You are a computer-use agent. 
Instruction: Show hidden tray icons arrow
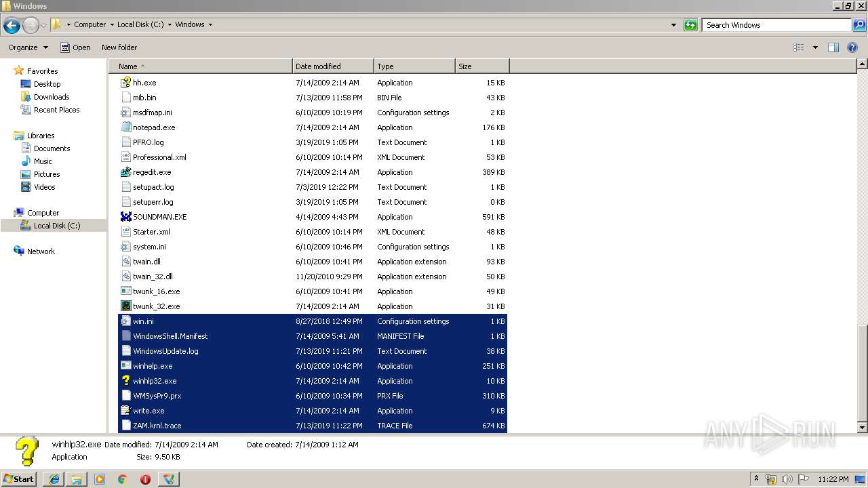coord(756,479)
